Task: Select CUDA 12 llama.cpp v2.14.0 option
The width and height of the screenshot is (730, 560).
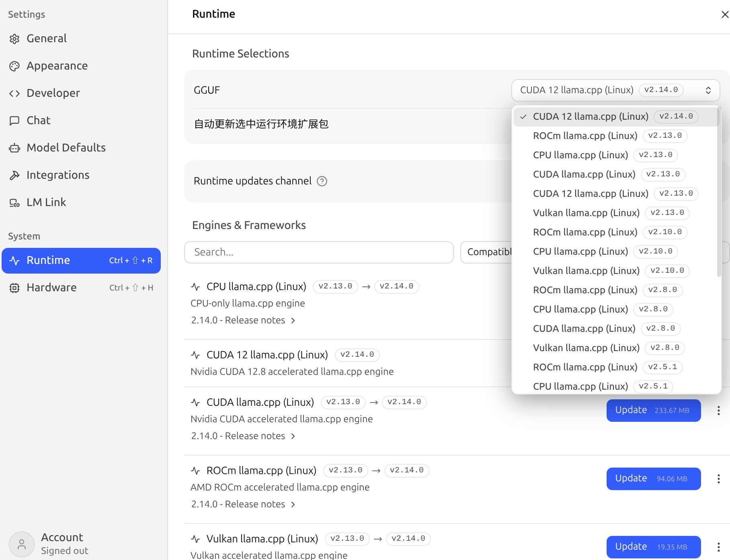Action: click(615, 116)
